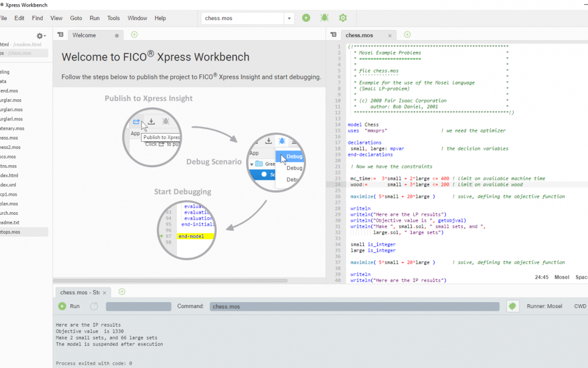Open the Edit menu
This screenshot has height=368, width=588.
coord(20,18)
